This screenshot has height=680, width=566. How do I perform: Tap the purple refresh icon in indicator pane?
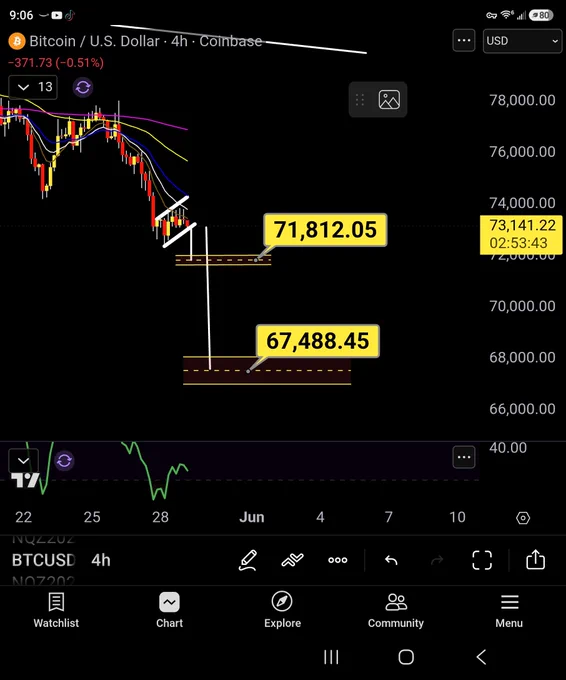pos(64,461)
